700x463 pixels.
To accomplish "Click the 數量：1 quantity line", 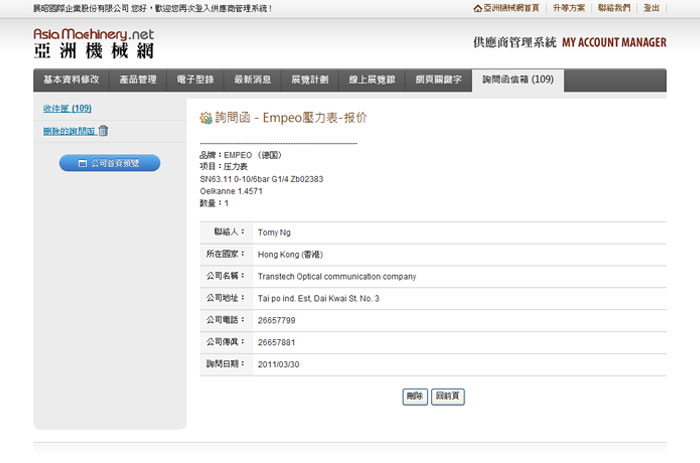I will 214,203.
